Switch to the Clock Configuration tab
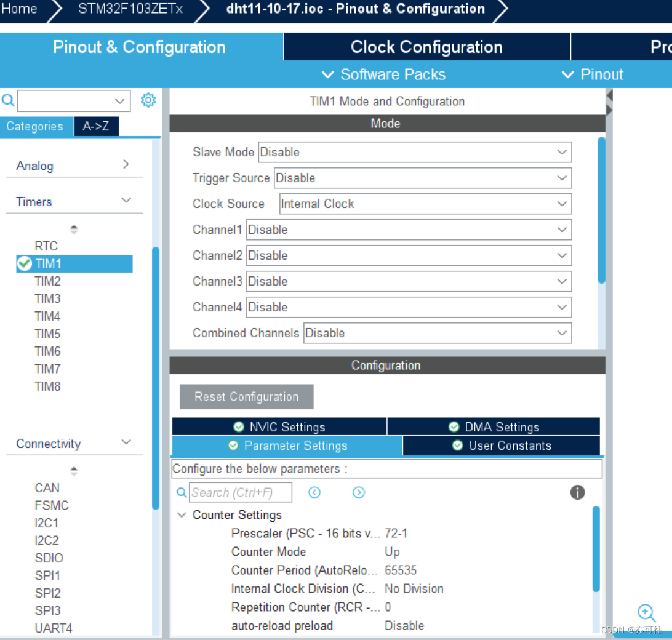Viewport: 672px width, 640px height. (426, 47)
